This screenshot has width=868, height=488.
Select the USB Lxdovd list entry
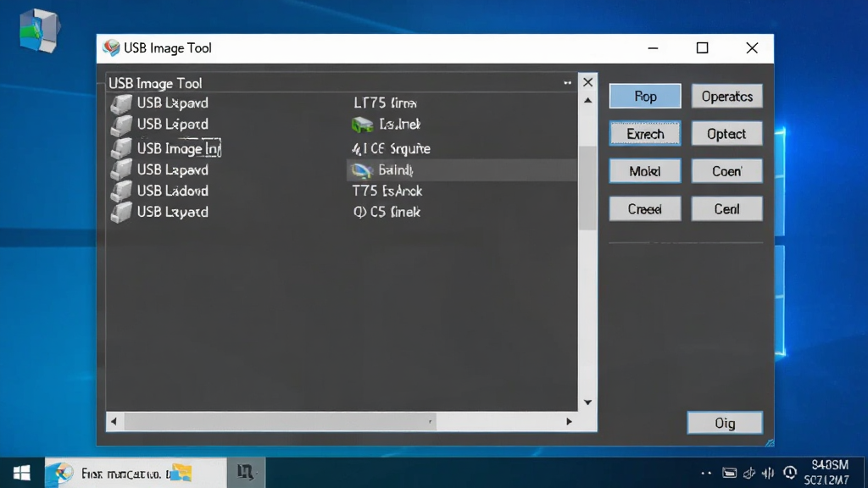click(173, 191)
